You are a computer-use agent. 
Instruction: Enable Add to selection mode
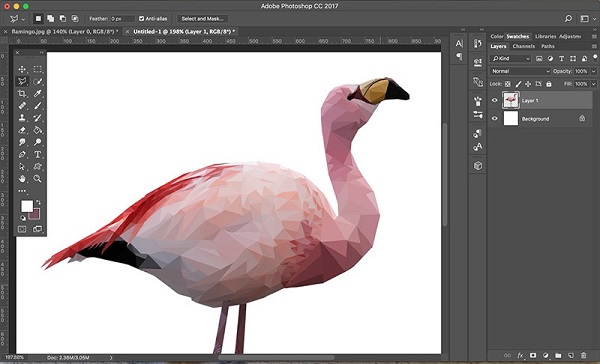[x=51, y=18]
